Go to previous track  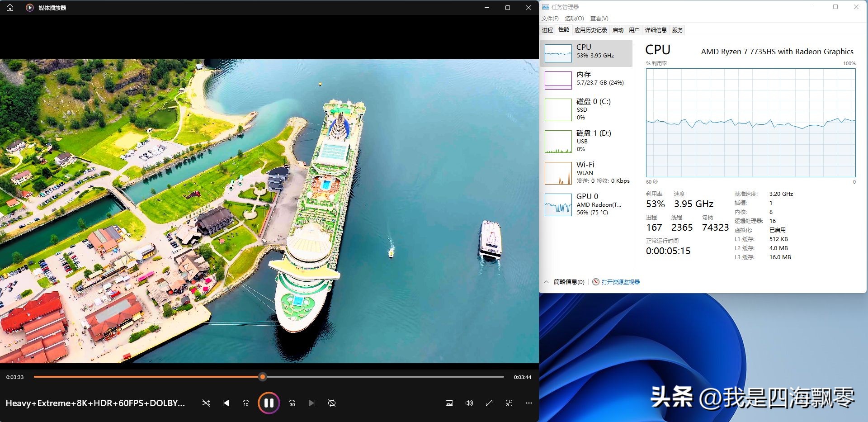(226, 403)
